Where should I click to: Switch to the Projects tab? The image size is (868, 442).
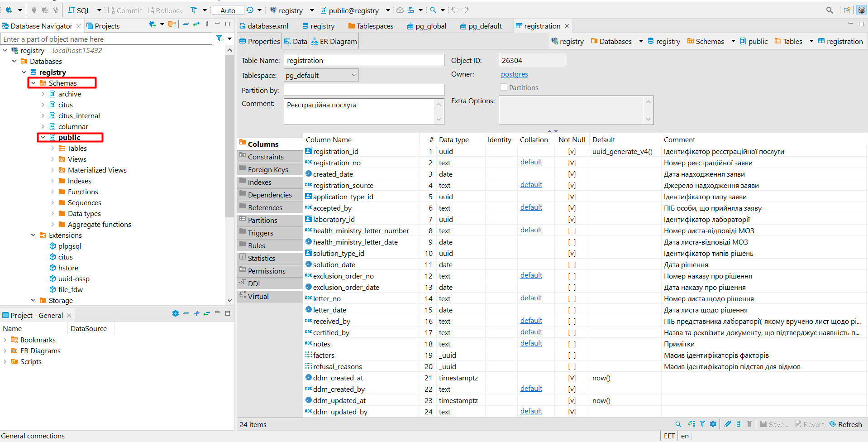[103, 26]
